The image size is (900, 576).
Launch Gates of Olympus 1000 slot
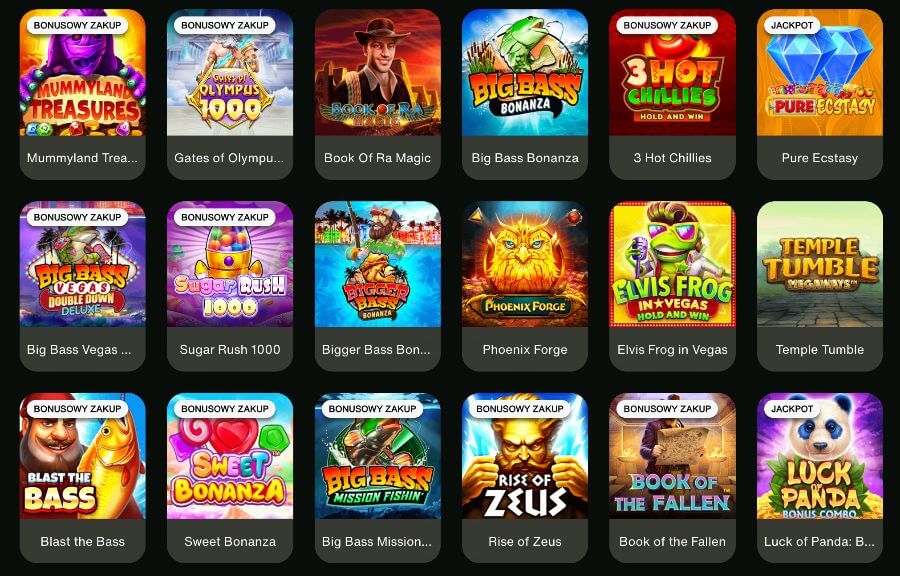pyautogui.click(x=230, y=94)
